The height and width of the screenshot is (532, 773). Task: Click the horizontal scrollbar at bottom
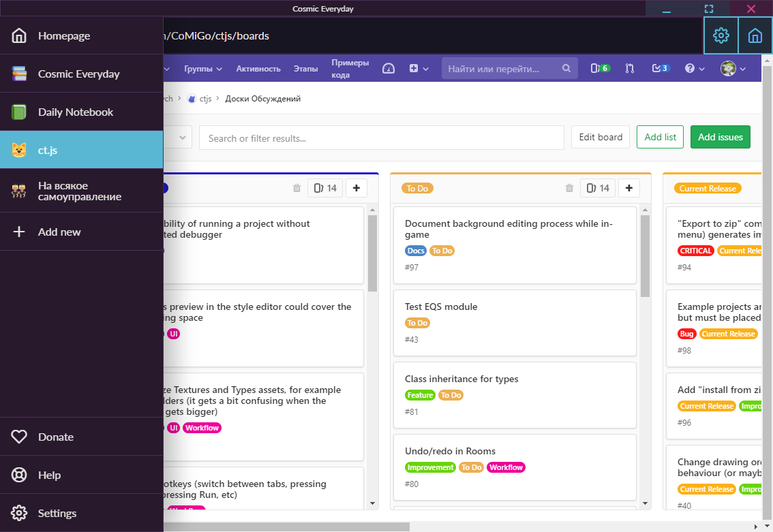286,527
